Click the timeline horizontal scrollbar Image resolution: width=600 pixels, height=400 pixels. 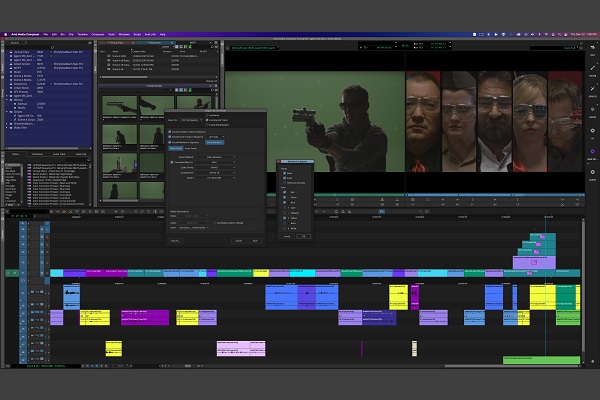[513, 366]
